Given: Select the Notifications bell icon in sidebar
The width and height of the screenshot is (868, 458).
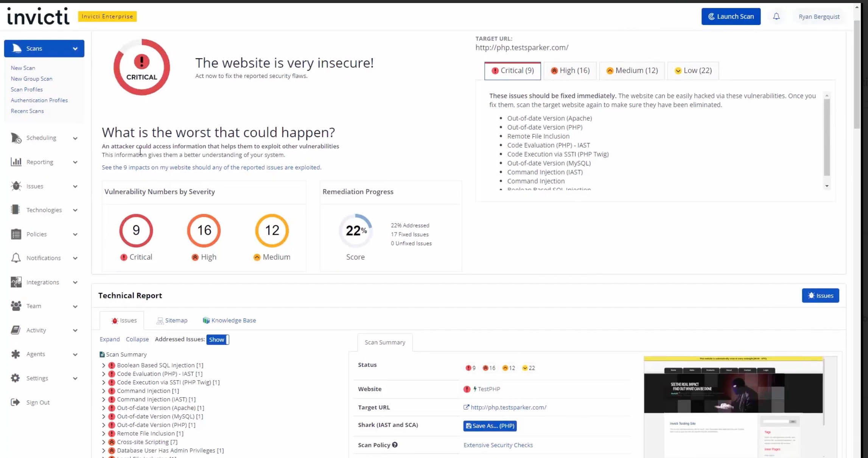Looking at the screenshot, I should click(x=16, y=258).
